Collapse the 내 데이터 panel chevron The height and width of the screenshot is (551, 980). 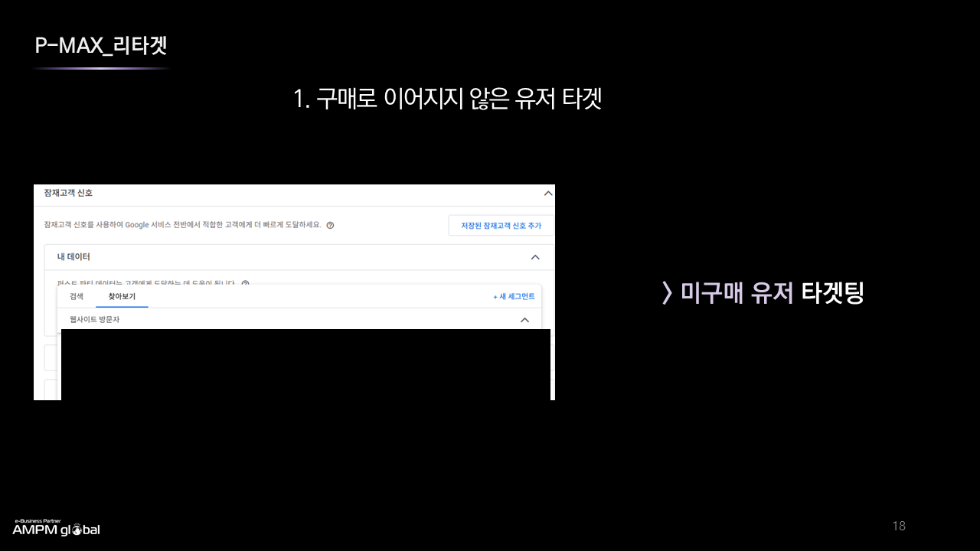(535, 257)
